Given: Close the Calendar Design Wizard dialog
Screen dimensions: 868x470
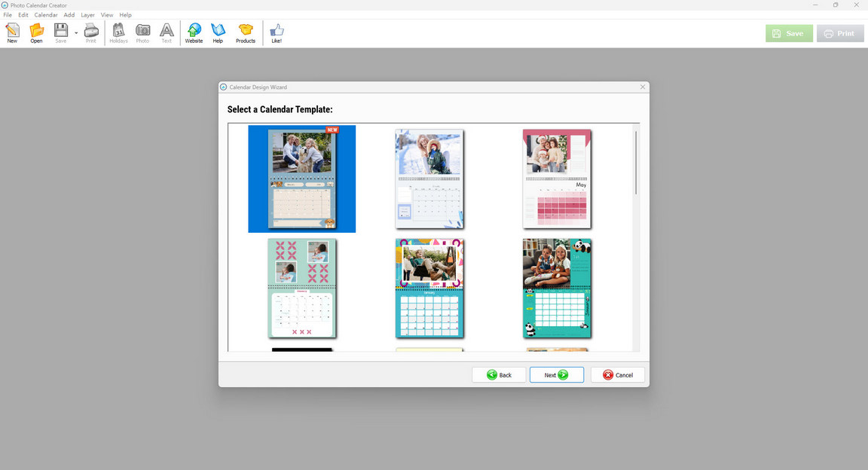Looking at the screenshot, I should coord(643,87).
